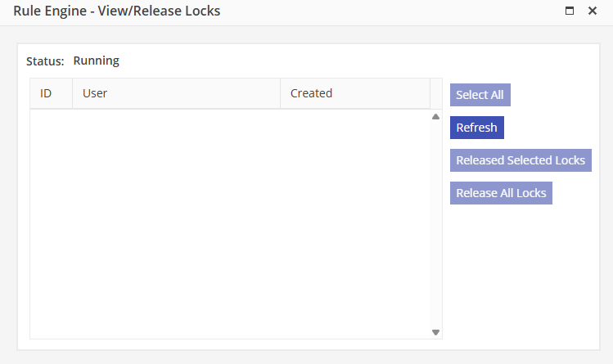Click the divider between ID and User headers
This screenshot has height=364, width=613.
coord(73,93)
